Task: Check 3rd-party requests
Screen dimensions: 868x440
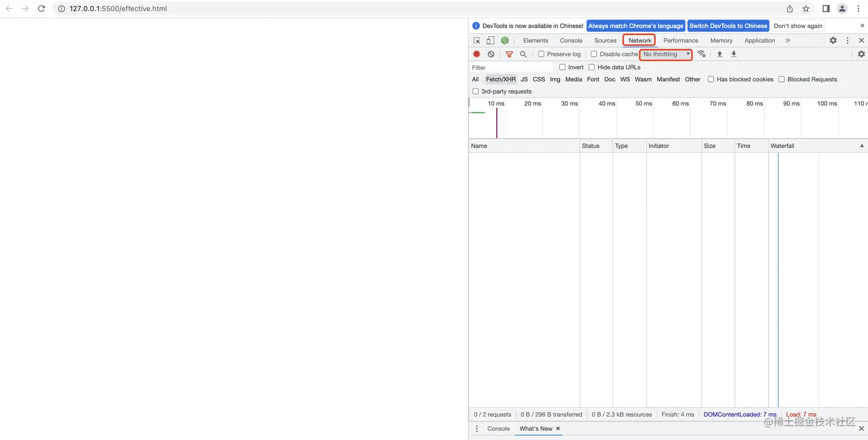Action: tap(475, 91)
